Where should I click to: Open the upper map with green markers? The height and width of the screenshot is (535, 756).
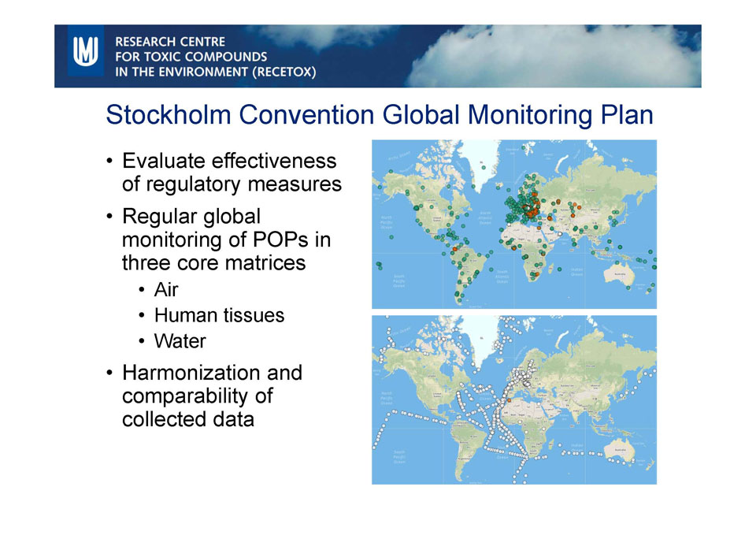513,224
